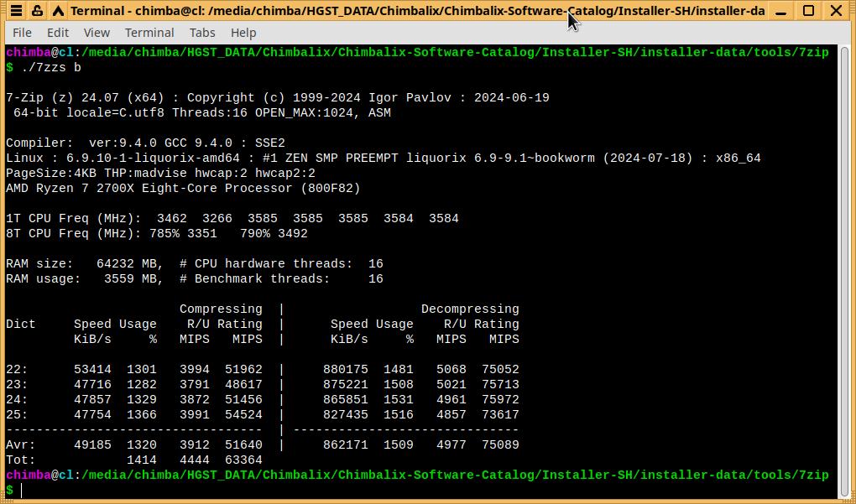Click compress rating '51962' in row 22
Viewport: 856px width, 504px height.
click(x=243, y=369)
